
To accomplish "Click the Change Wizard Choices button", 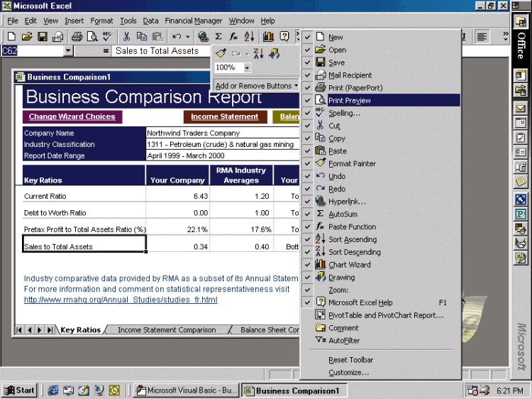I will pyautogui.click(x=72, y=116).
